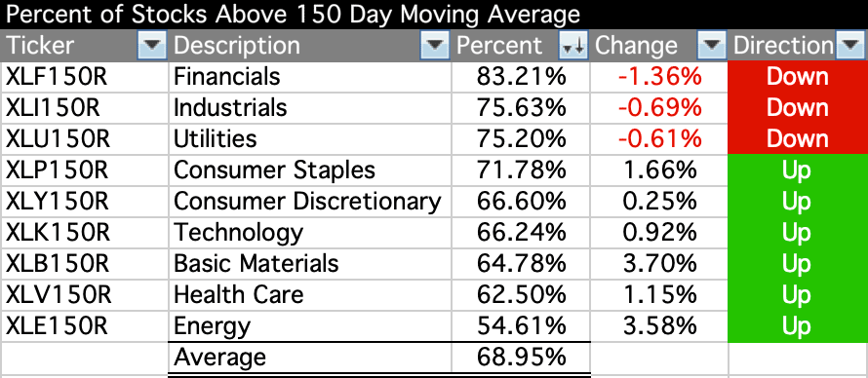
Task: Open the Ticker column filter dropdown
Action: click(151, 46)
